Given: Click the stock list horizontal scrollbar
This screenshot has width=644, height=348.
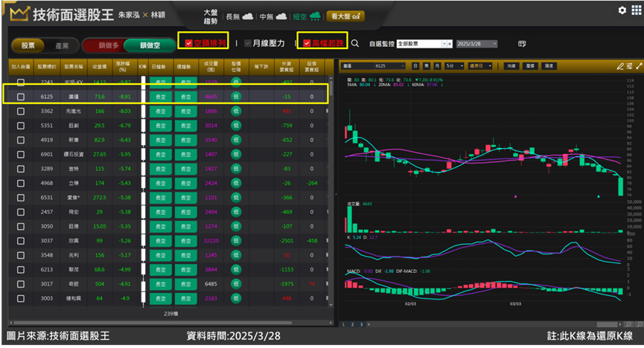Looking at the screenshot, I should [153, 323].
